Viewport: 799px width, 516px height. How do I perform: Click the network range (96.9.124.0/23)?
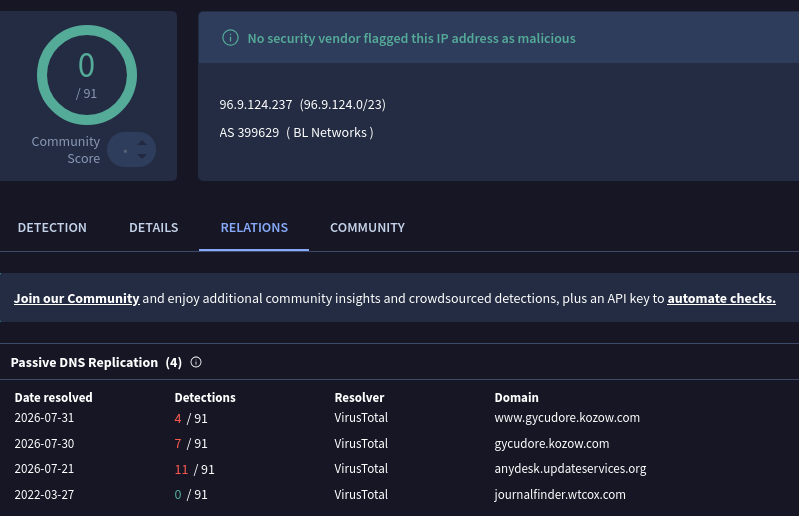(342, 104)
